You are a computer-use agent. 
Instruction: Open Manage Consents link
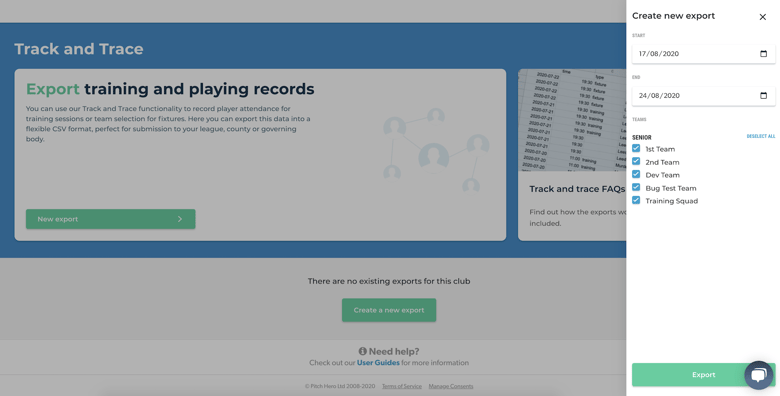451,386
